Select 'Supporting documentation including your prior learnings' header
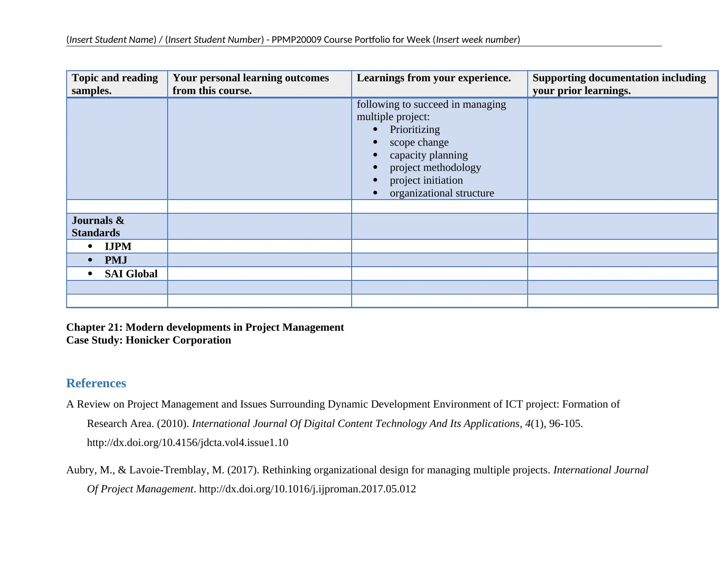Image resolution: width=728 pixels, height=563 pixels. coord(623,84)
